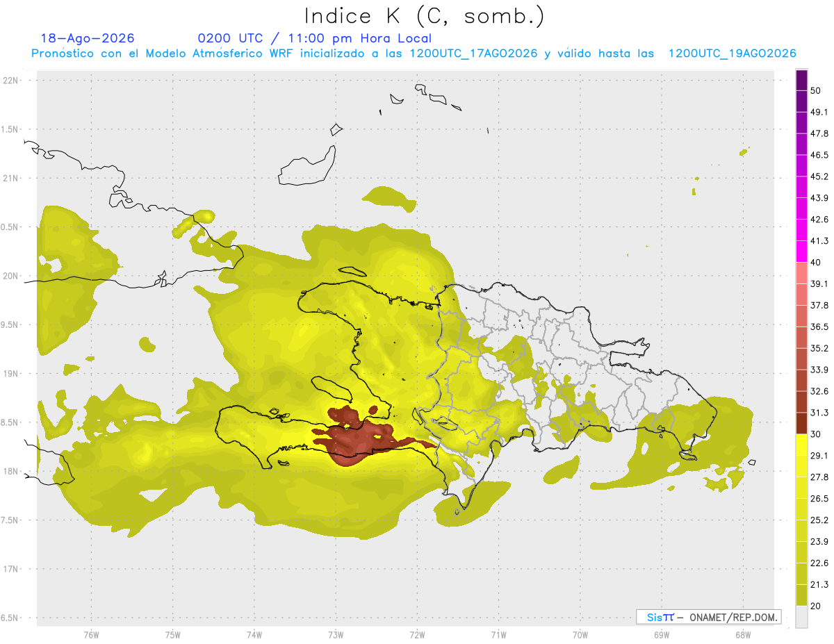
Task: Click the color bar label "31.3"
Action: (x=819, y=413)
